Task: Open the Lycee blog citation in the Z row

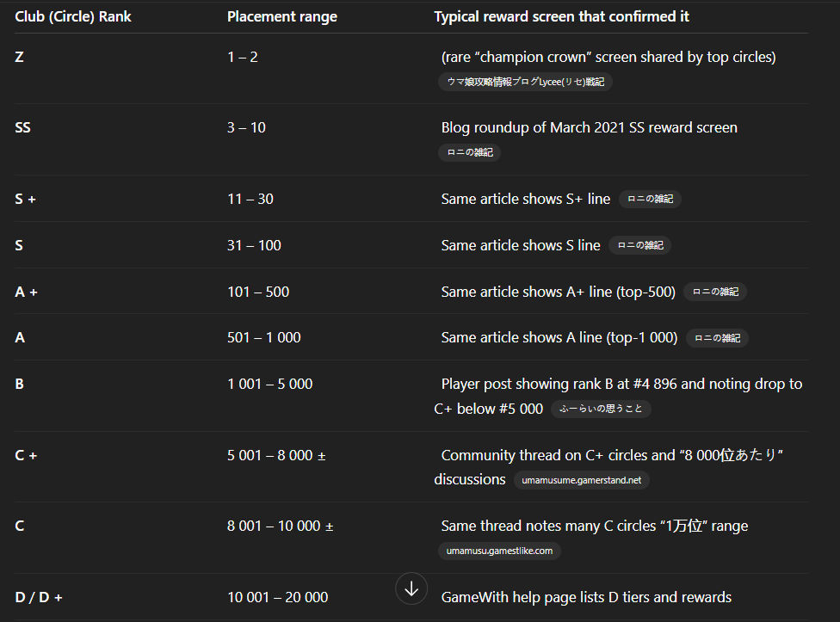Action: point(525,82)
